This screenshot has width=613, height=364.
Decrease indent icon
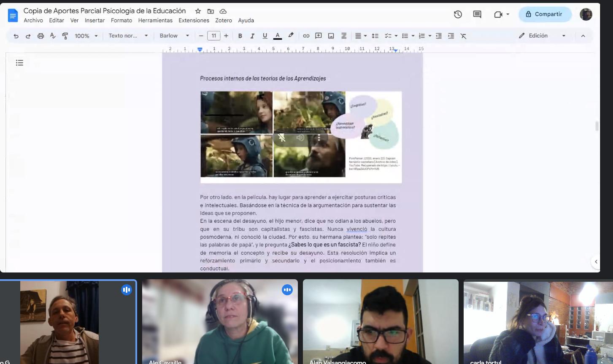[439, 36]
